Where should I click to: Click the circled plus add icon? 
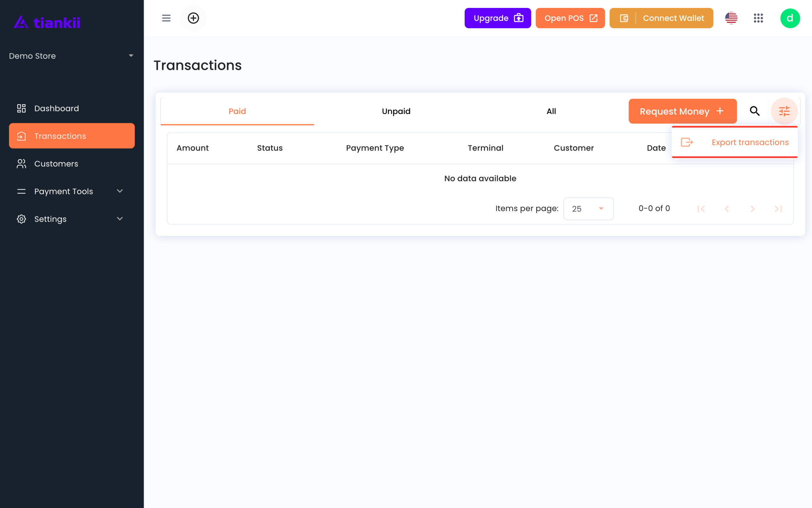(193, 18)
